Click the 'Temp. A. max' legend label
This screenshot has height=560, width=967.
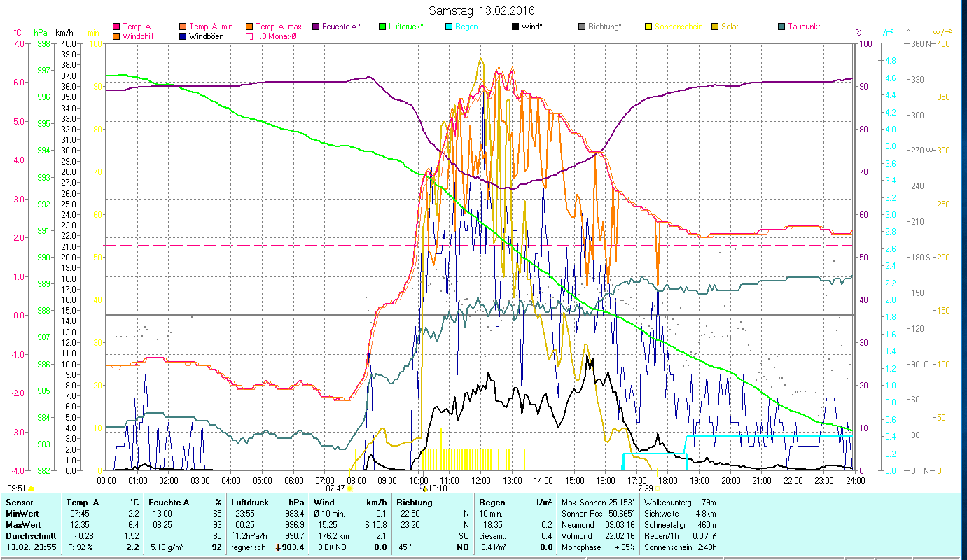pos(279,27)
